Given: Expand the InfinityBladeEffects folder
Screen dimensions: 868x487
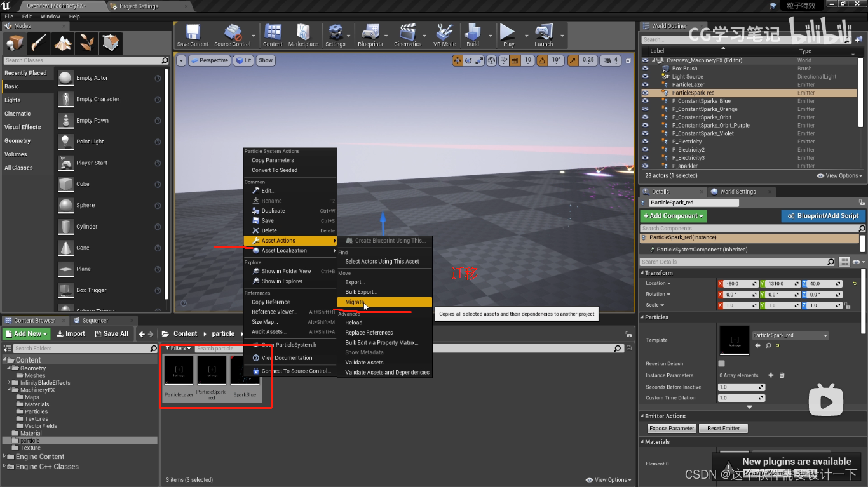Looking at the screenshot, I should 9,383.
